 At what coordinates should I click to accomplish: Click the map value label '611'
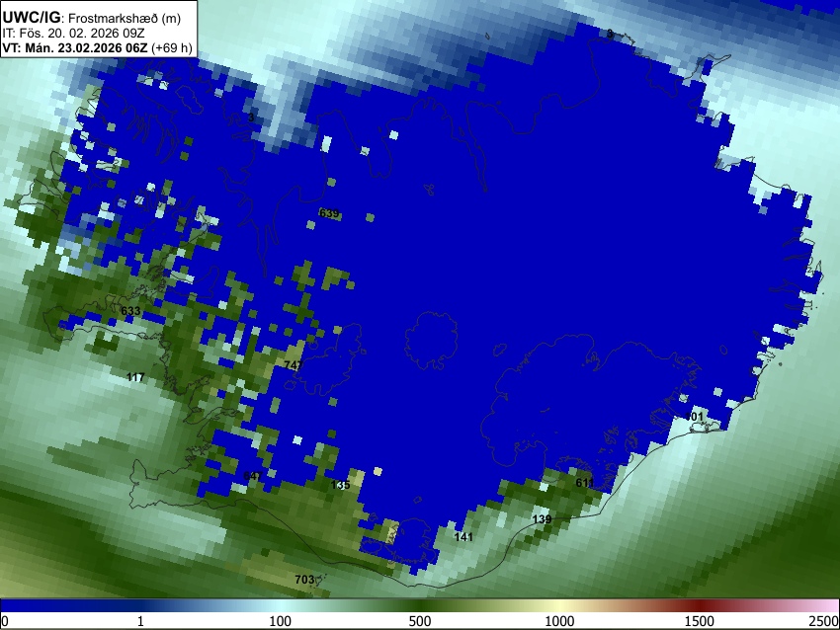pos(585,483)
